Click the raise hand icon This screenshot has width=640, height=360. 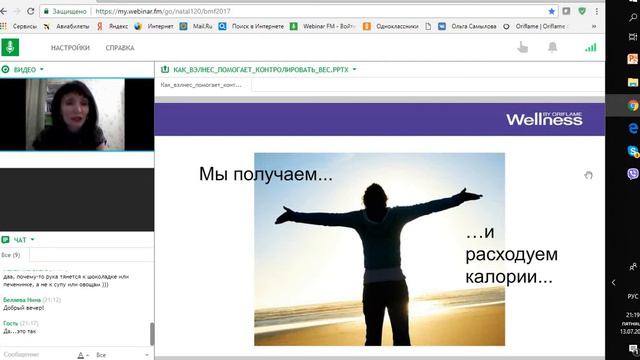[522, 47]
